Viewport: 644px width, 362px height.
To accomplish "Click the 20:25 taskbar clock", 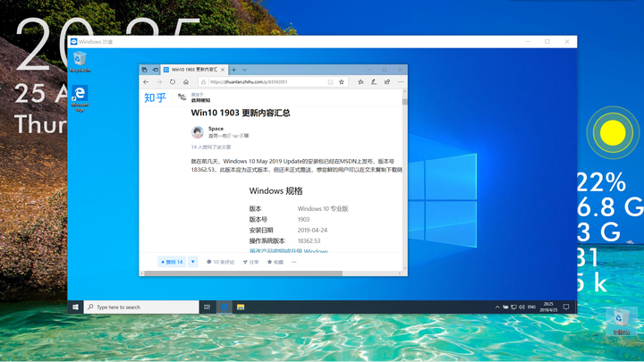I will pyautogui.click(x=548, y=307).
